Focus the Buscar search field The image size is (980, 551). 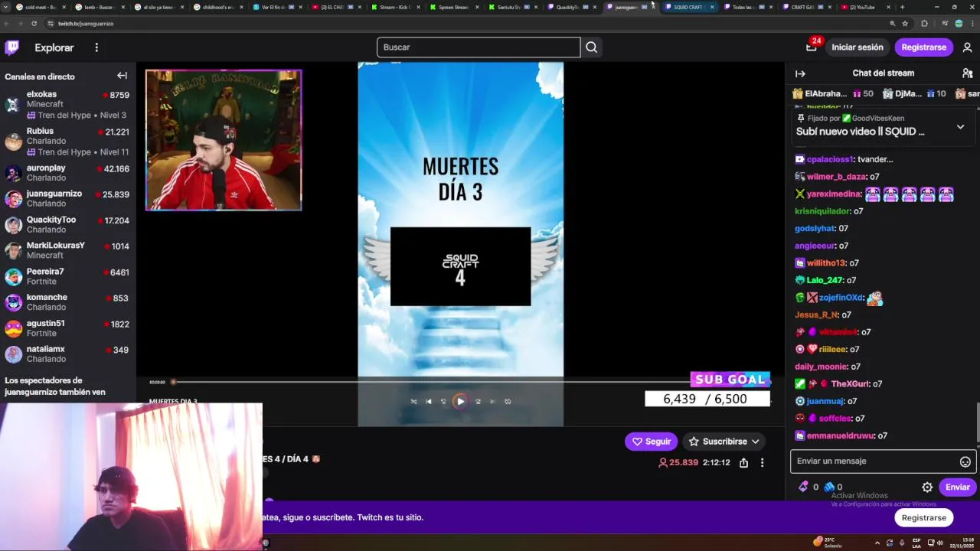(479, 47)
